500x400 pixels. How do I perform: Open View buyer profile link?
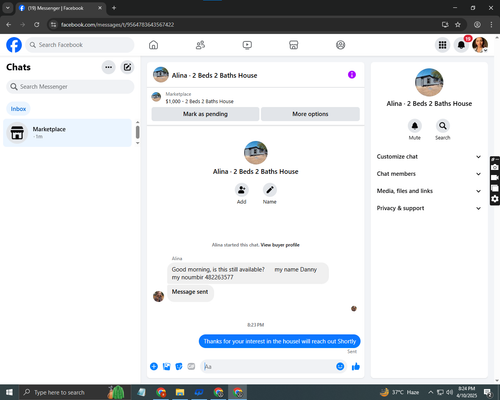pyautogui.click(x=280, y=245)
